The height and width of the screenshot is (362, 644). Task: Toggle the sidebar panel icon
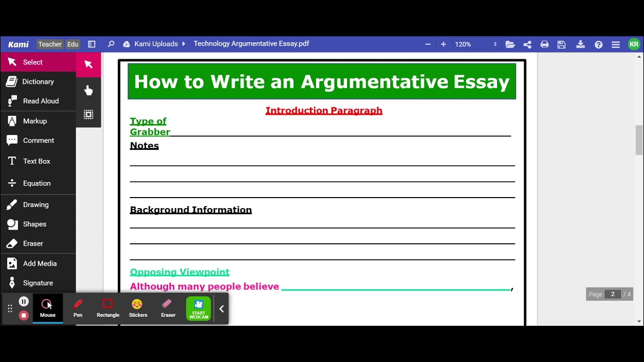[x=92, y=44]
